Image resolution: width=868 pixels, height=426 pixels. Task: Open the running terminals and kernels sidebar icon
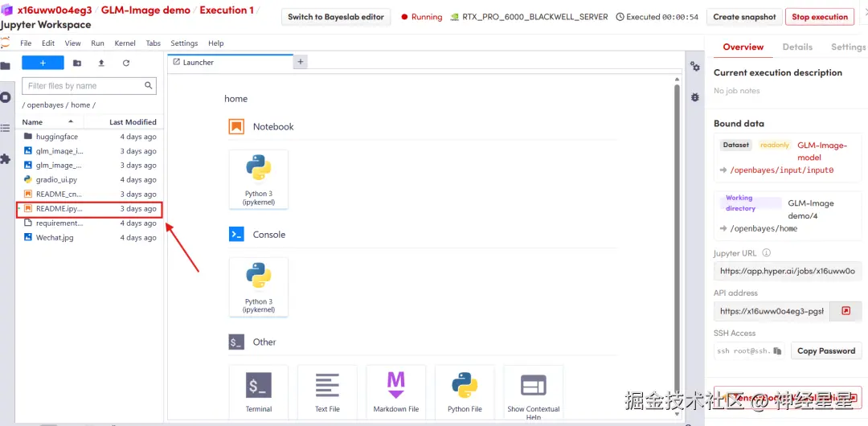tap(5, 97)
